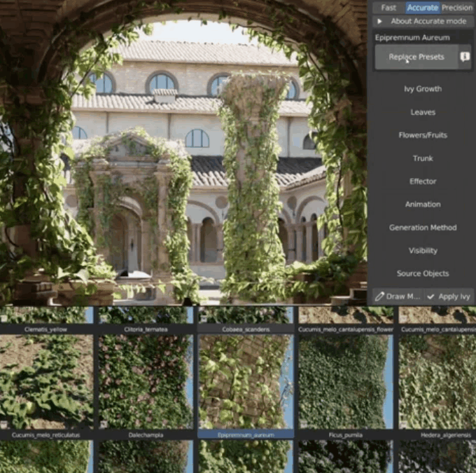Open the Leaves settings

423,112
